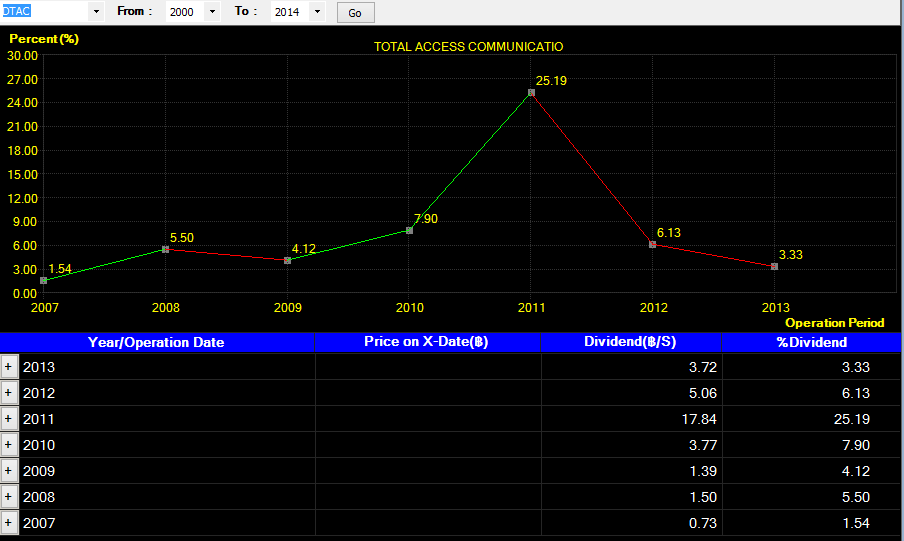This screenshot has width=904, height=541.
Task: Click the Dividend(฿/S) column header
Action: pyautogui.click(x=631, y=342)
